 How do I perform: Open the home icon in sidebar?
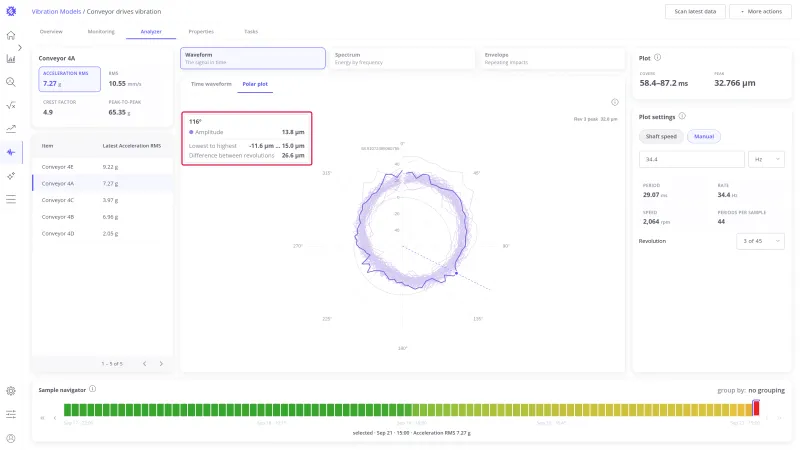point(11,35)
